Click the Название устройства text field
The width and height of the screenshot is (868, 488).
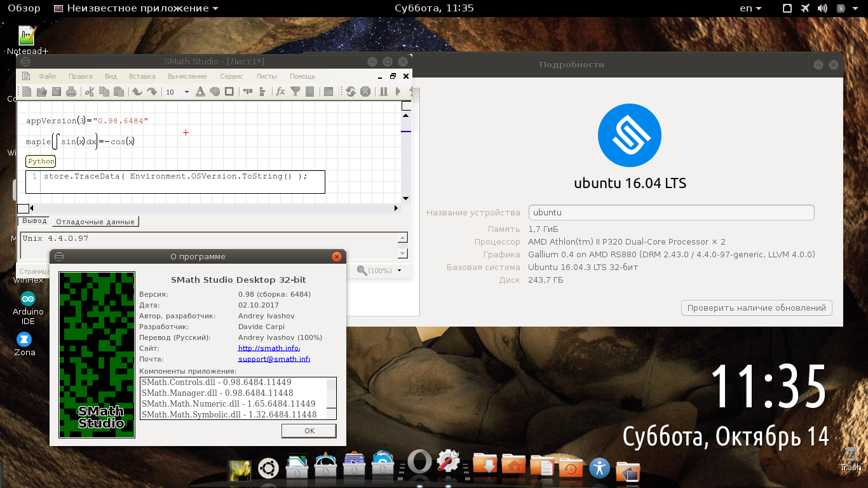pos(670,213)
